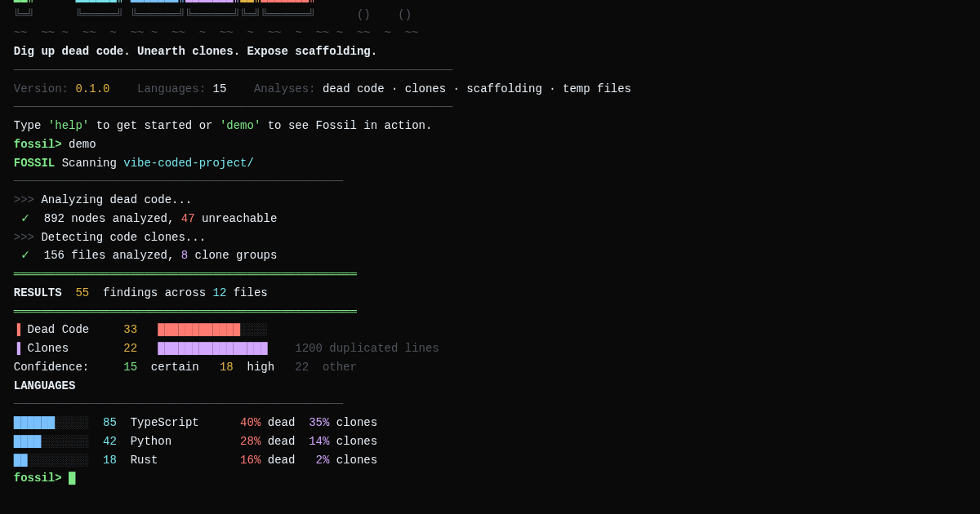980x514 pixels.
Task: Click the checkmark beside 156 files analyzed
Action: (25, 255)
